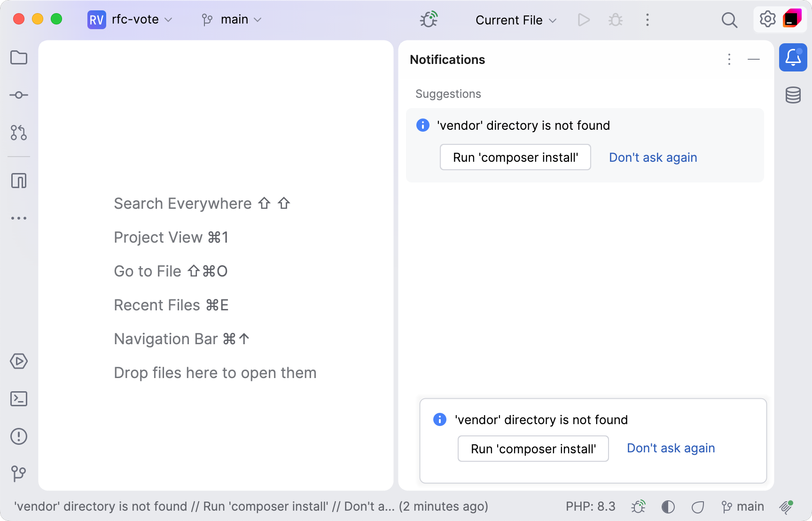
Task: Open Notifications panel options menu
Action: pos(729,59)
